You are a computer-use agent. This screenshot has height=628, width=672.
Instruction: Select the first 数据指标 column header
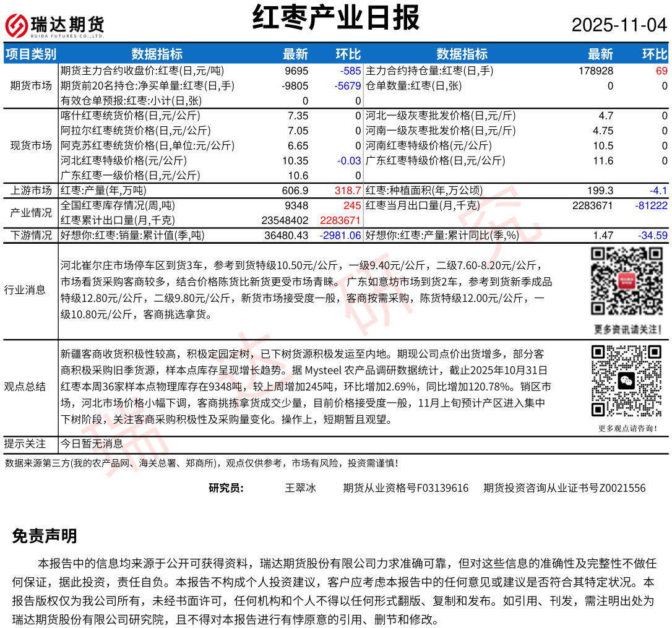157,54
